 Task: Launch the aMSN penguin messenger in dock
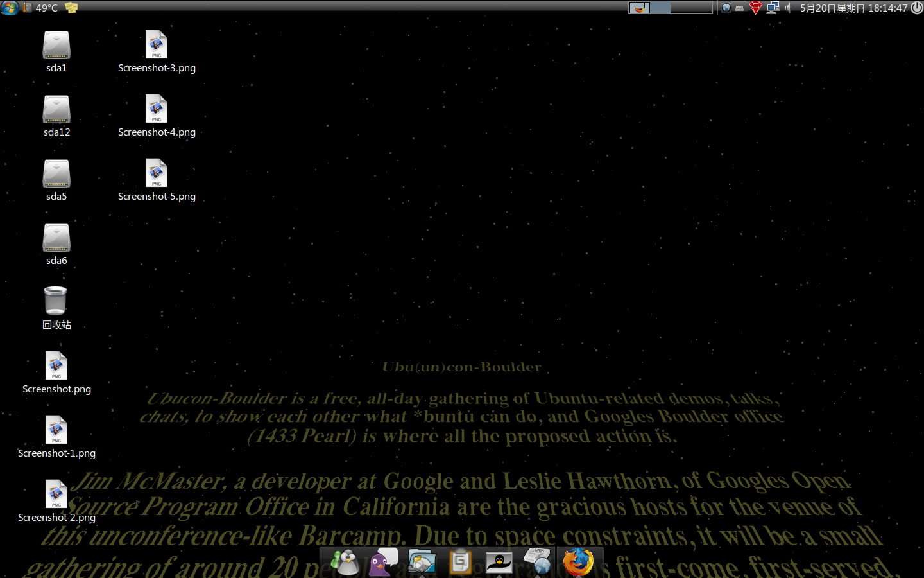345,562
